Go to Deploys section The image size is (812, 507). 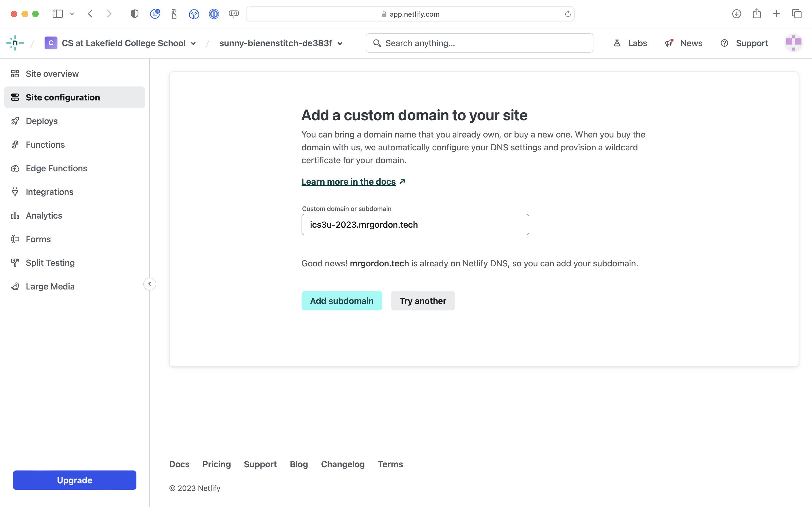74,121
